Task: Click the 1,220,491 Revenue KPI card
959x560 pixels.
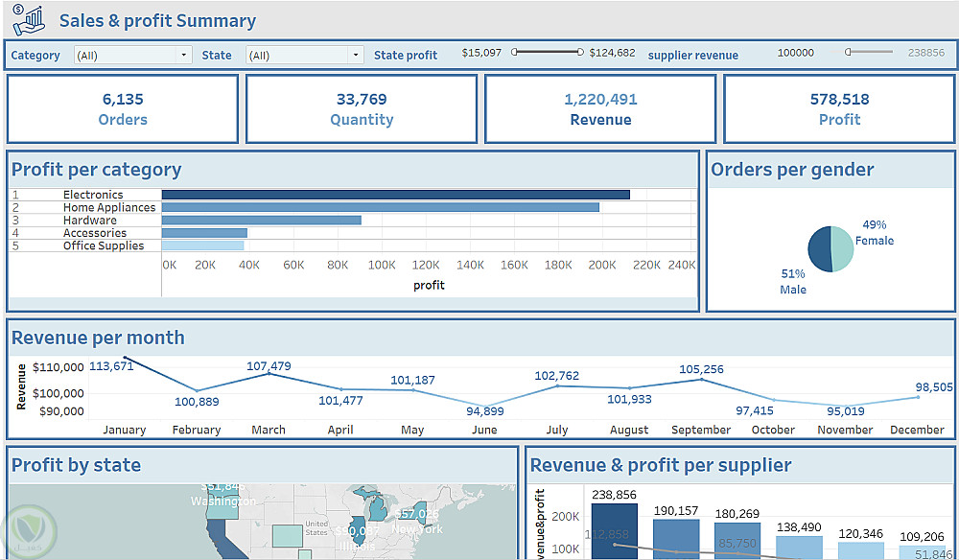Action: click(600, 108)
